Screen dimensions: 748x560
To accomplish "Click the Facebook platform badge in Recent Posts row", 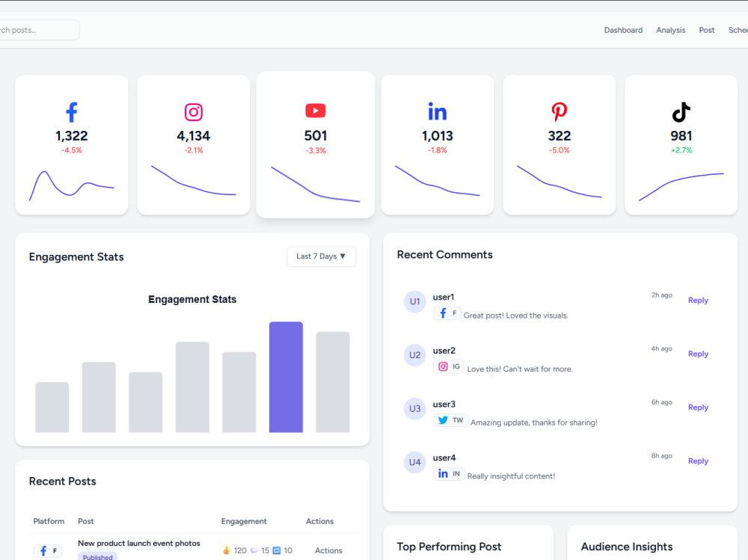I will coord(48,551).
